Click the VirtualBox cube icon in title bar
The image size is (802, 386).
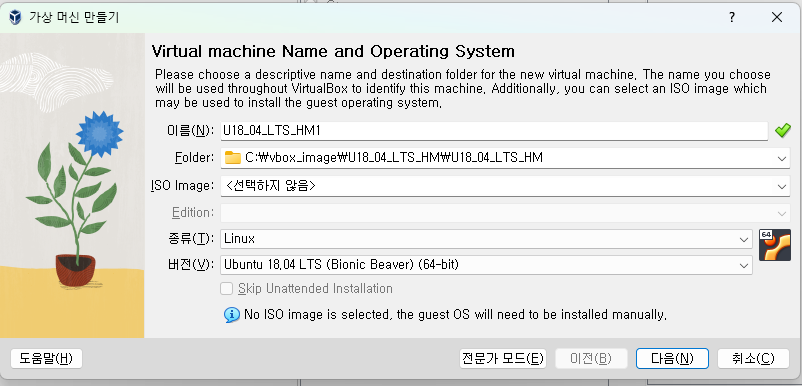click(15, 17)
